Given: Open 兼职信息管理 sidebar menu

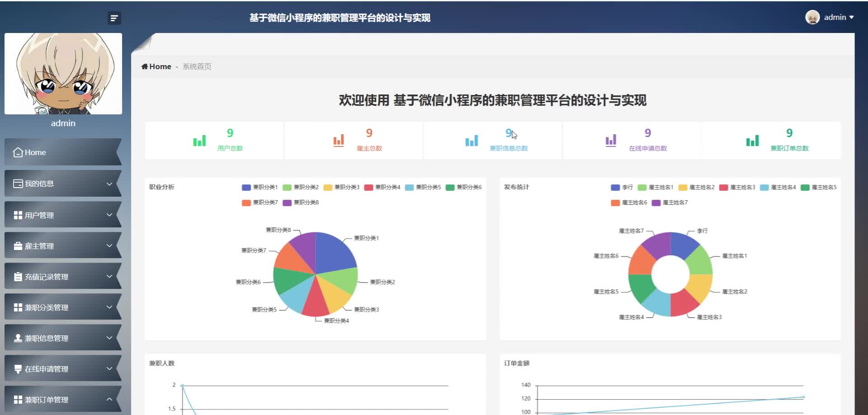Looking at the screenshot, I should (x=63, y=338).
